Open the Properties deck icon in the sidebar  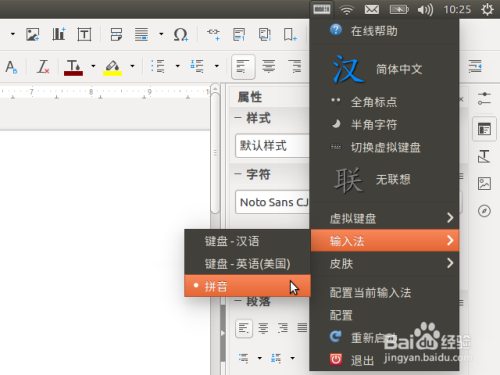click(x=484, y=129)
